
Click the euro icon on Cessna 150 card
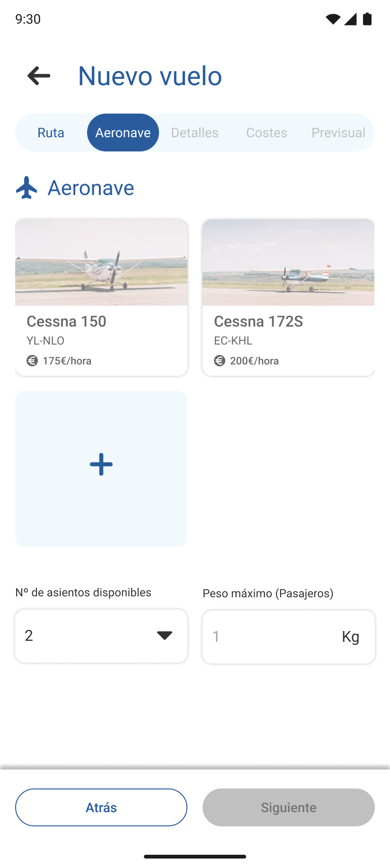[x=32, y=361]
